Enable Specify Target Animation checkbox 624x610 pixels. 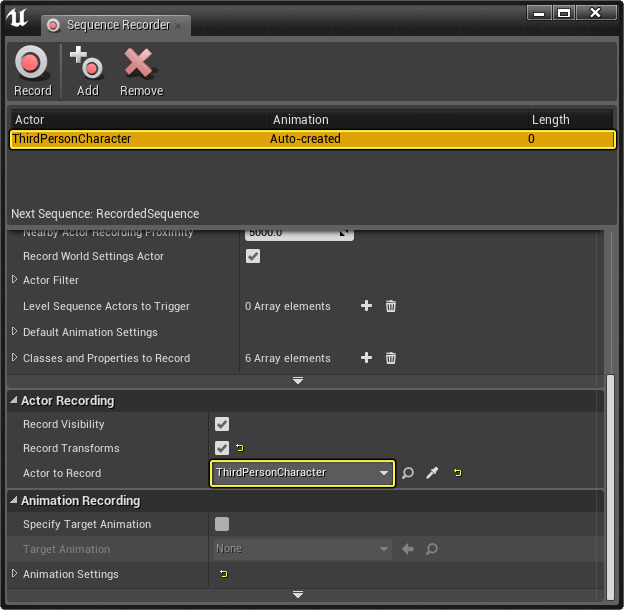(222, 524)
